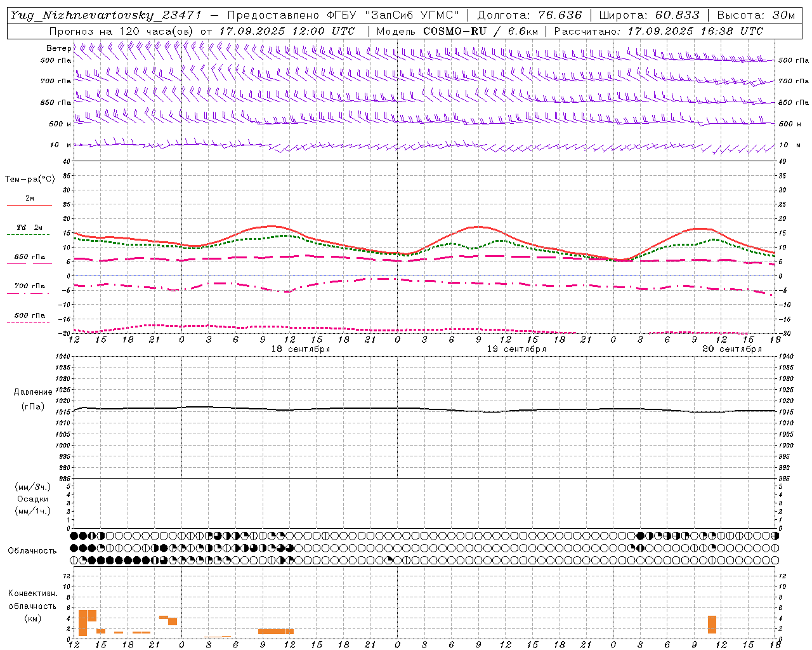Click the green dashed line sample under Td 2м

(28, 235)
